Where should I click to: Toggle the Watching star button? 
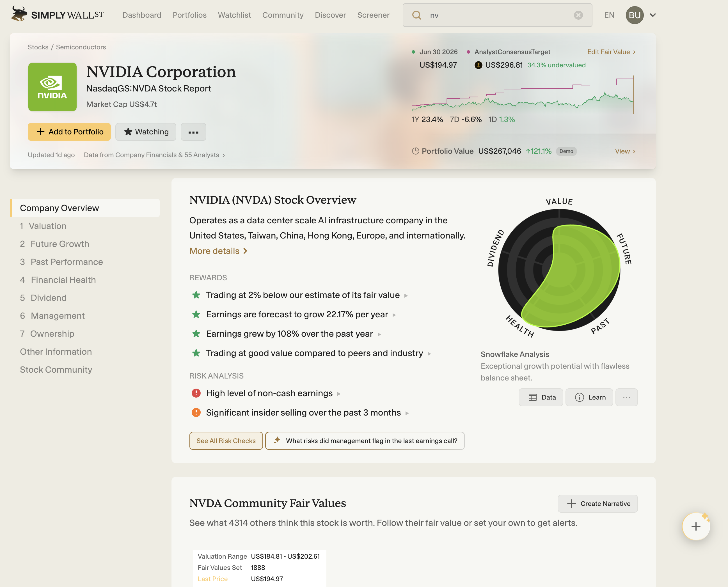tap(146, 132)
